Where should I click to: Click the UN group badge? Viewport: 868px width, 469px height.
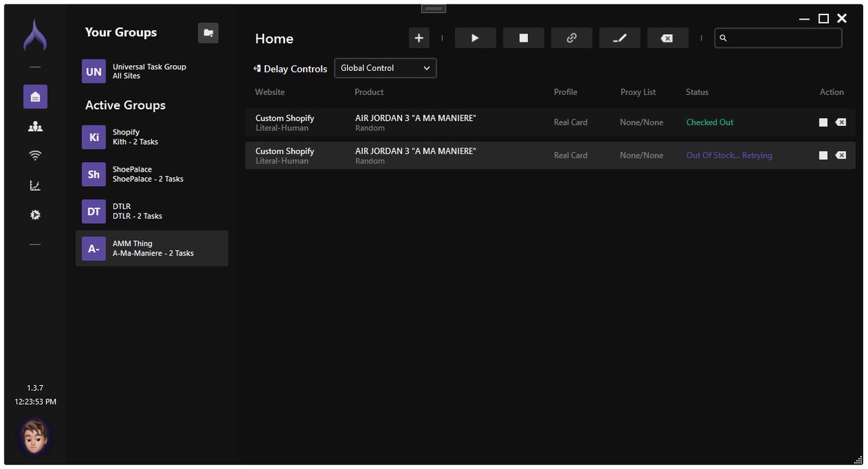(94, 72)
